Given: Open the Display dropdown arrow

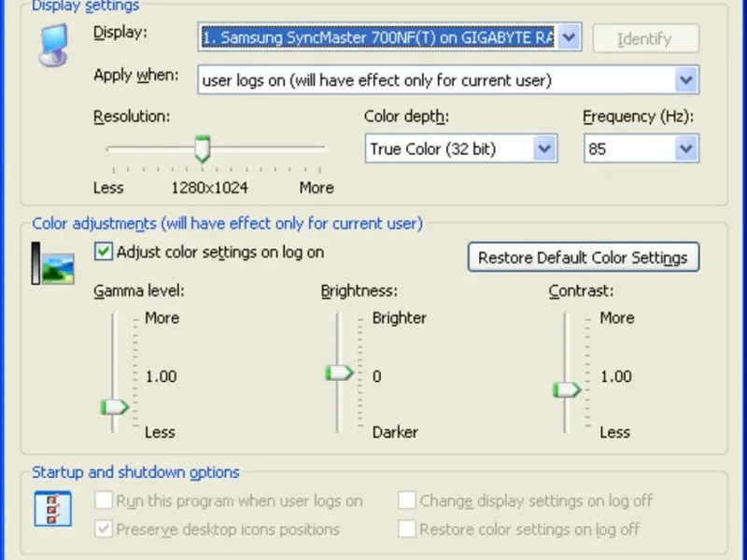Looking at the screenshot, I should [569, 37].
